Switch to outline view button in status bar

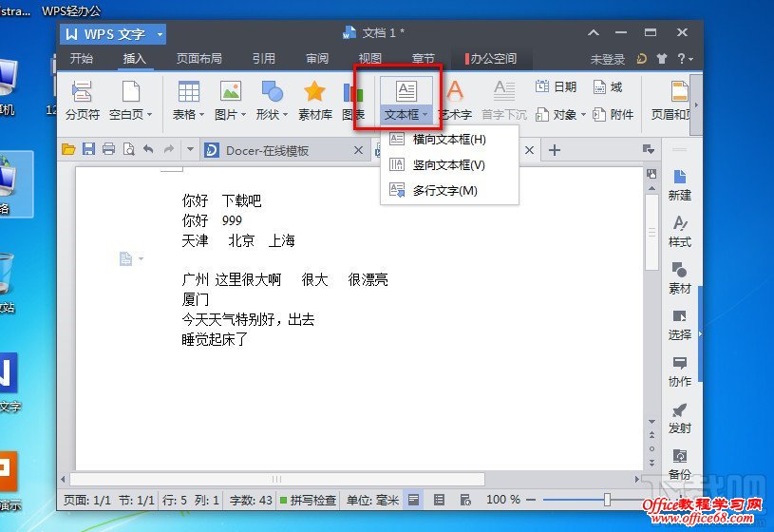pos(439,499)
